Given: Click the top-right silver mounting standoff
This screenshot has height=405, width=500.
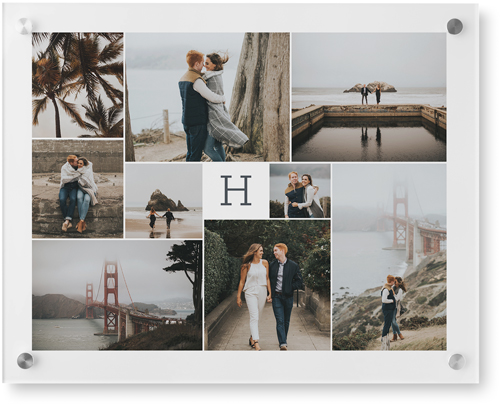Looking at the screenshot, I should pyautogui.click(x=455, y=26).
